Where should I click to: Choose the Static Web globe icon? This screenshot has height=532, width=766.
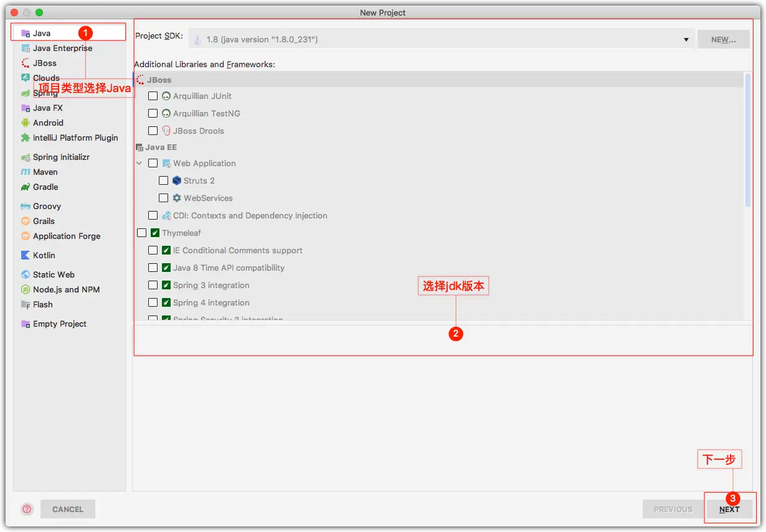click(26, 274)
